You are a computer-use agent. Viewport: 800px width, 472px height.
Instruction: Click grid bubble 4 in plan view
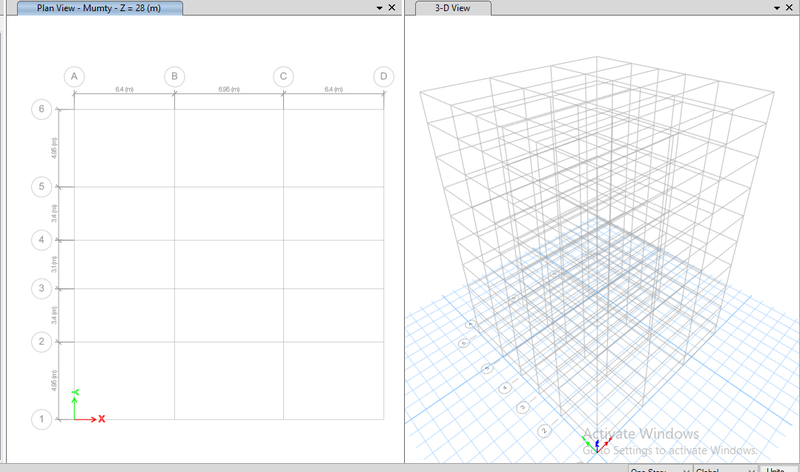point(42,240)
